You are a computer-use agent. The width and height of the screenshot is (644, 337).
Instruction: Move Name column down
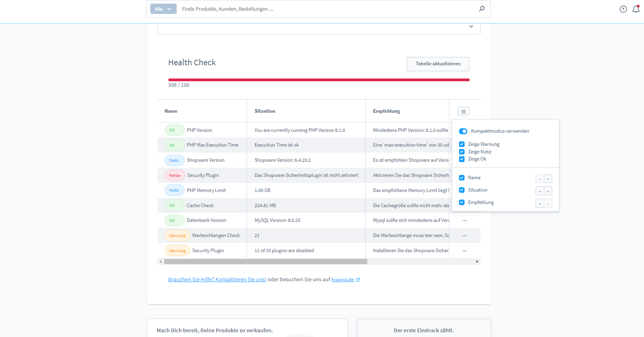click(548, 179)
